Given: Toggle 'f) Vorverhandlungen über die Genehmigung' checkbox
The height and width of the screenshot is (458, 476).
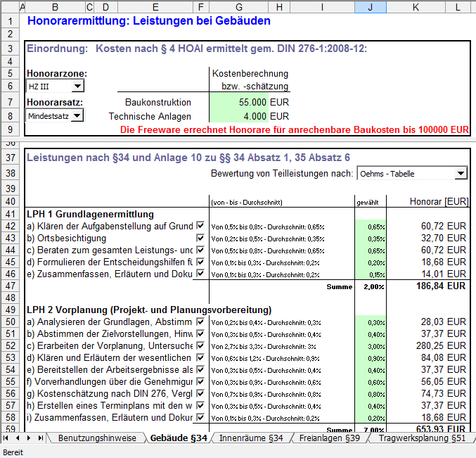Looking at the screenshot, I should pyautogui.click(x=200, y=381).
